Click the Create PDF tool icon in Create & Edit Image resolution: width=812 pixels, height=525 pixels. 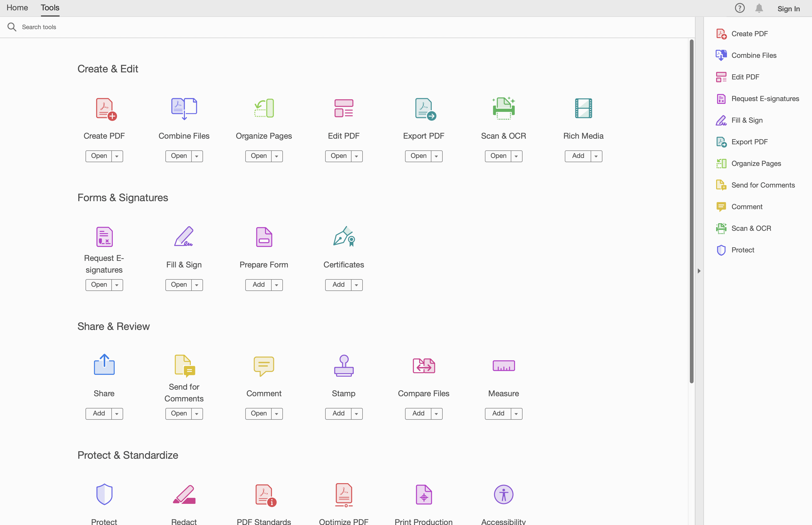pos(106,110)
